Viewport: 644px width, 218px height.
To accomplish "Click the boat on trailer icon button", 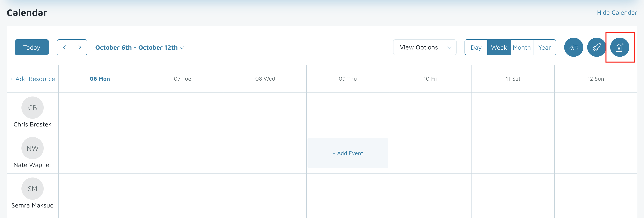I will (x=573, y=47).
